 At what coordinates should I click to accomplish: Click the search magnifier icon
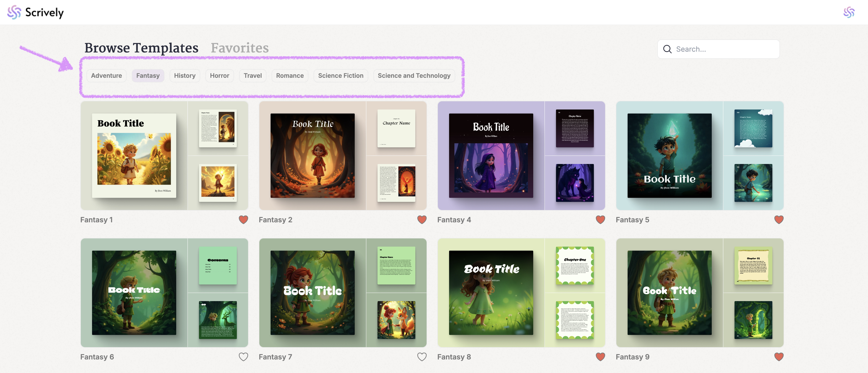point(667,49)
